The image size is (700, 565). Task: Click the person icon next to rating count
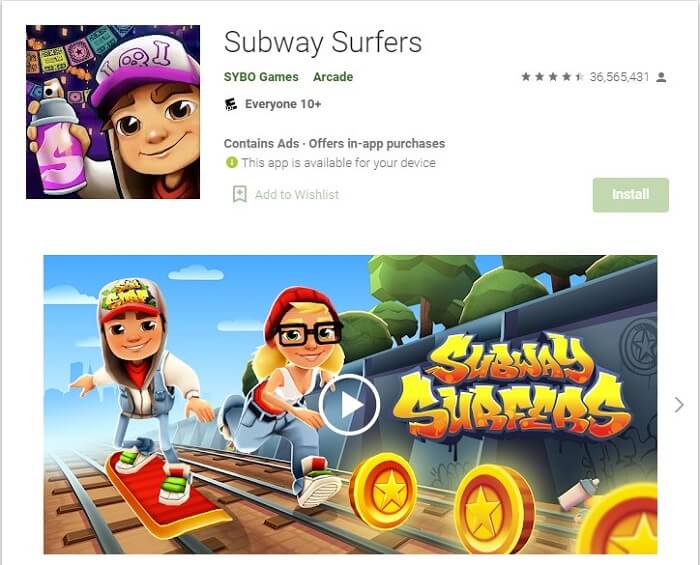[661, 77]
